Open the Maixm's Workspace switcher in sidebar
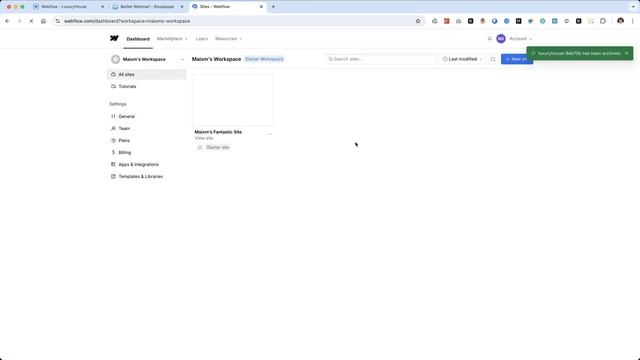The width and height of the screenshot is (640, 360). 147,59
